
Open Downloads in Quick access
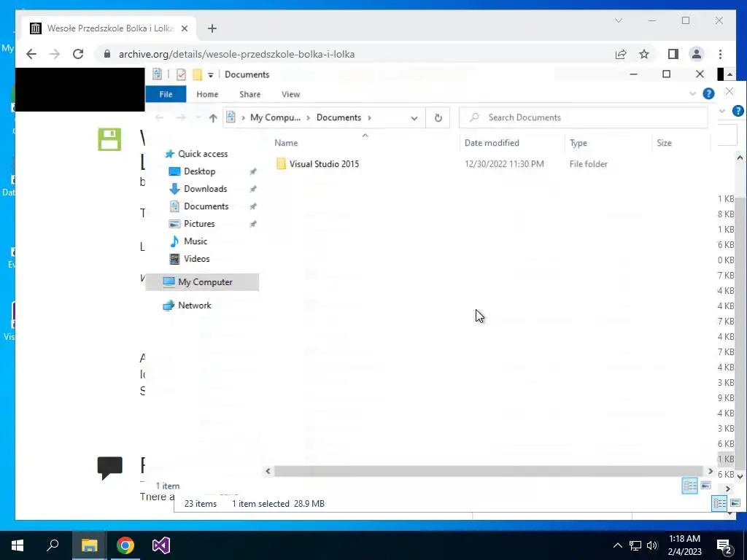point(198,189)
